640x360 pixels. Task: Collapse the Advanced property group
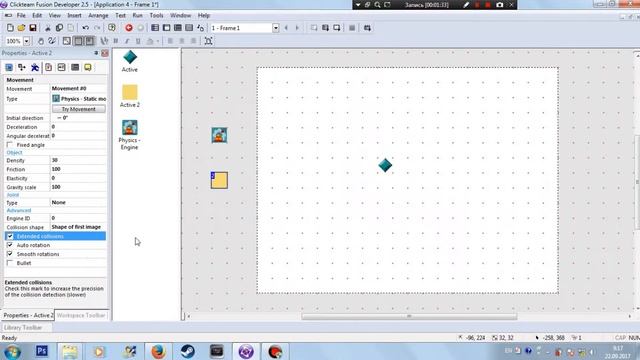click(19, 211)
